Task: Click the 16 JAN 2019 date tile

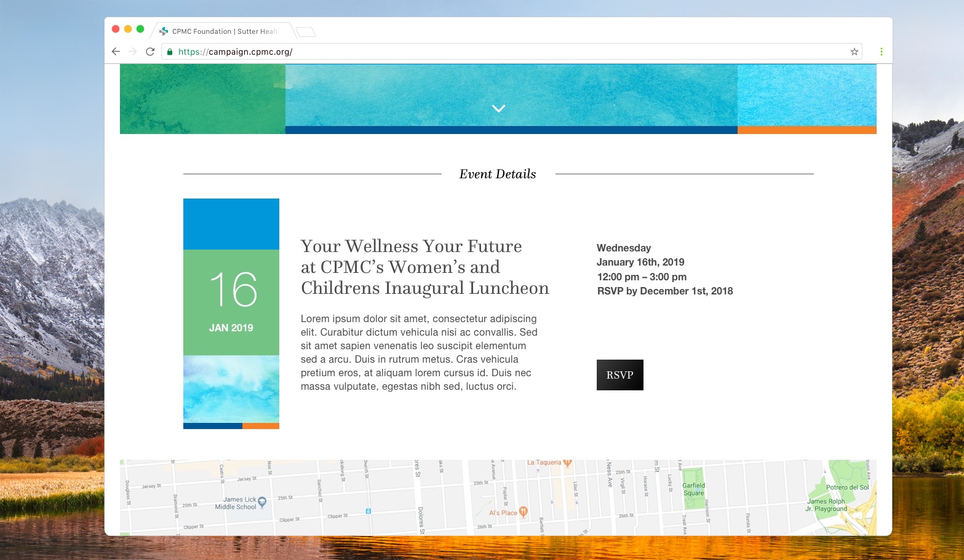Action: click(231, 302)
